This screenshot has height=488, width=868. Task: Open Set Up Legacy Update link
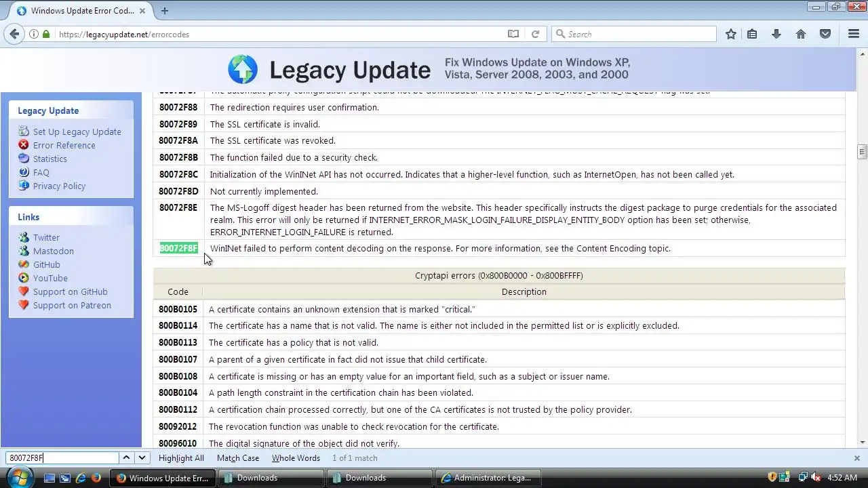[77, 131]
